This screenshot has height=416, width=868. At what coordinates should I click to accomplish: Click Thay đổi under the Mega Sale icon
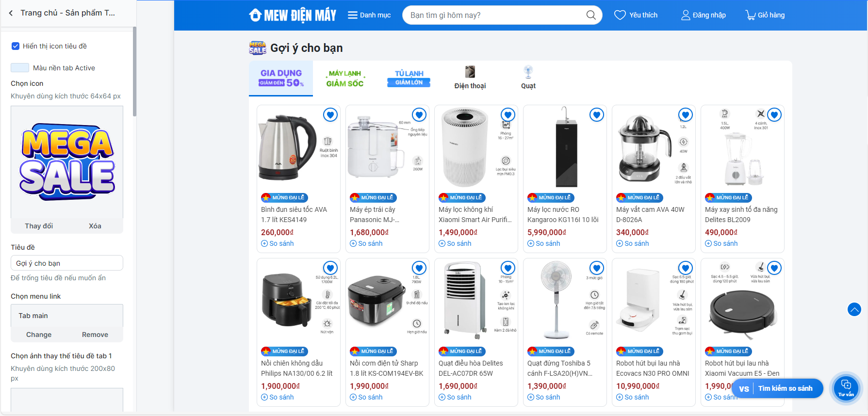pyautogui.click(x=39, y=226)
